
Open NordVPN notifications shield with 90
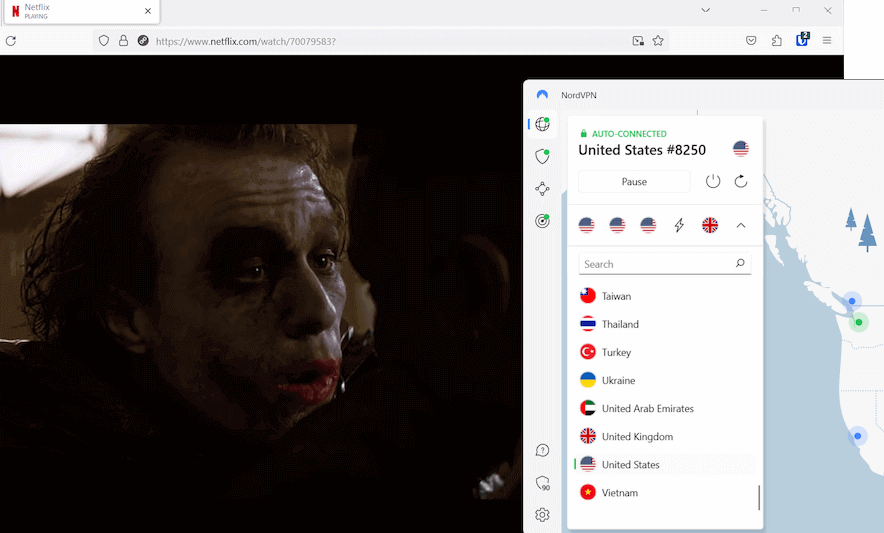[542, 483]
